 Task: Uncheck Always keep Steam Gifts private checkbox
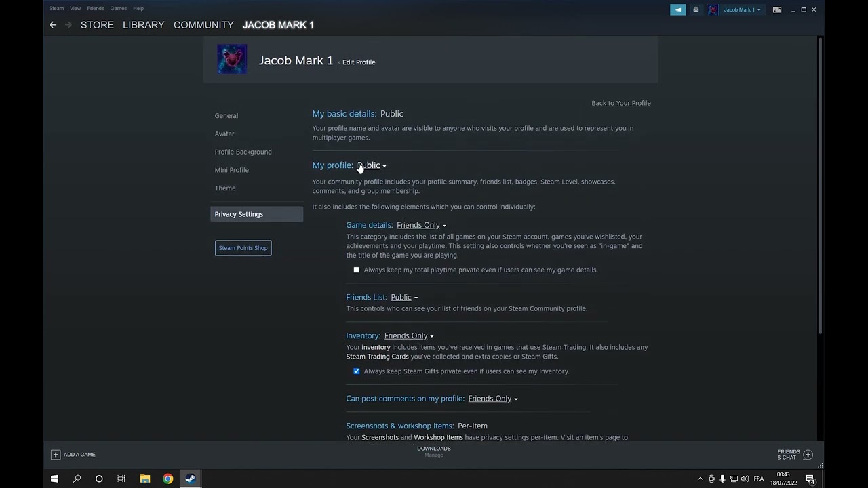coord(357,371)
